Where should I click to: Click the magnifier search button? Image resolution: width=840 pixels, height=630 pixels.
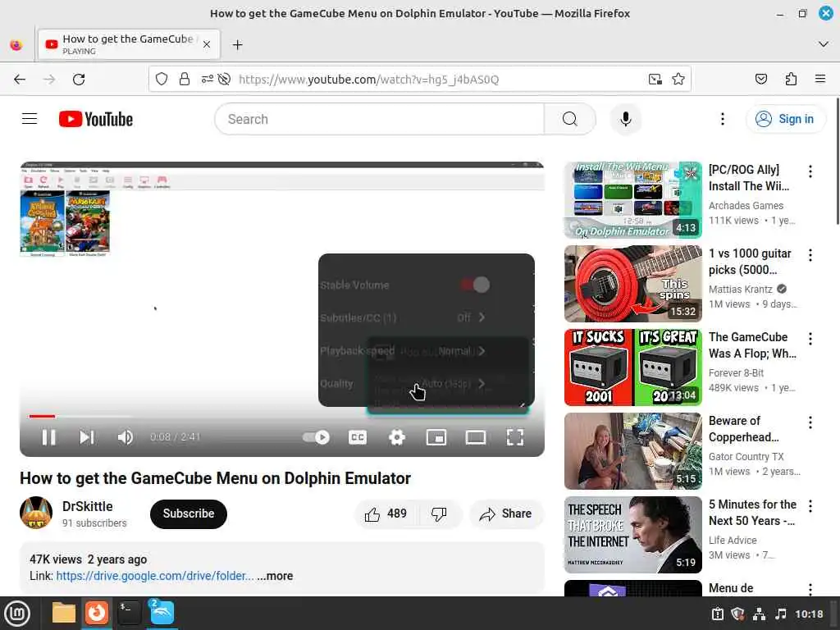pos(570,119)
